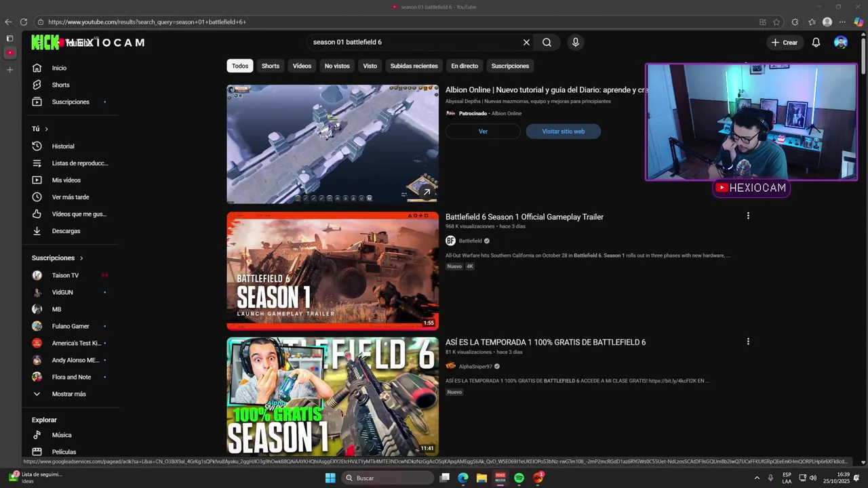This screenshot has width=868, height=488.
Task: Select the Visto filter chip
Action: tap(370, 66)
